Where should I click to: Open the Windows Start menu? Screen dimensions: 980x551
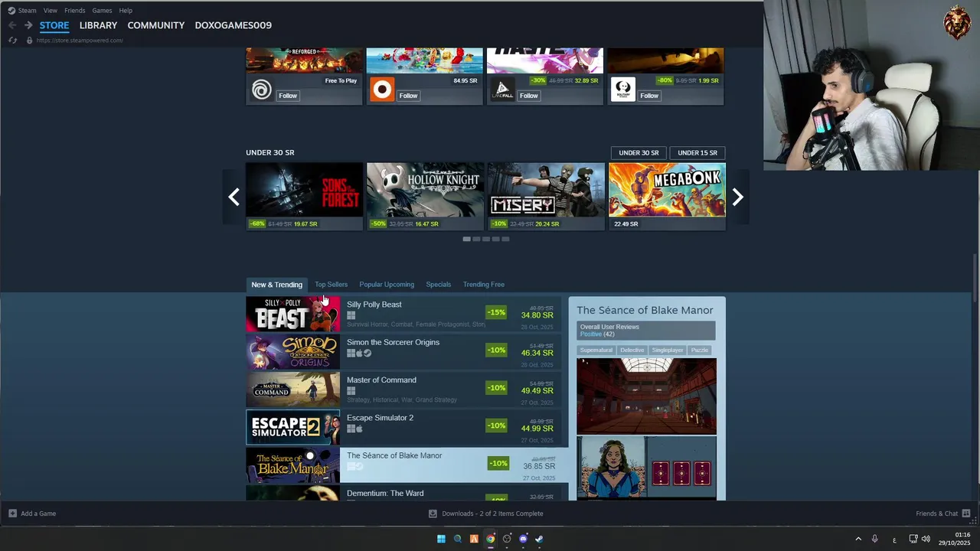click(x=441, y=539)
